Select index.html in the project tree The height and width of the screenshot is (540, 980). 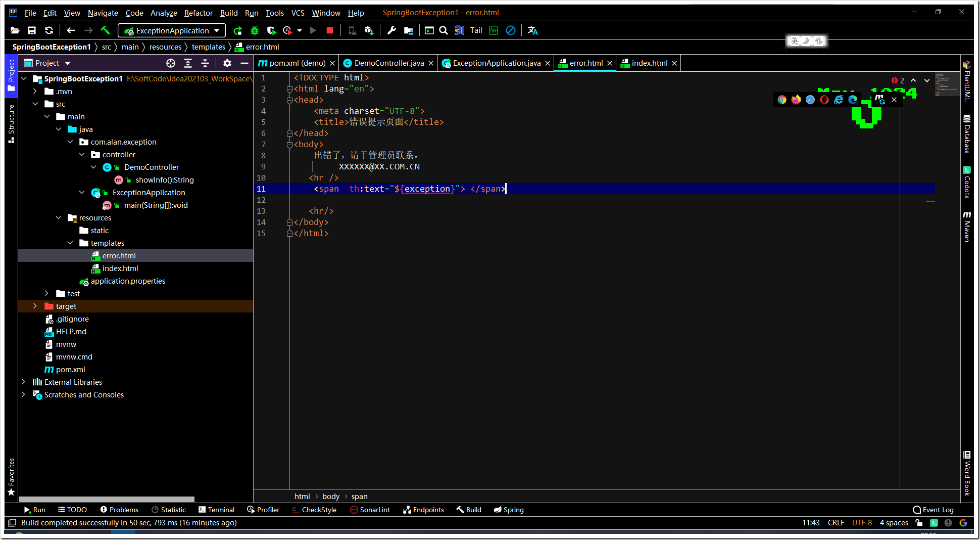120,268
